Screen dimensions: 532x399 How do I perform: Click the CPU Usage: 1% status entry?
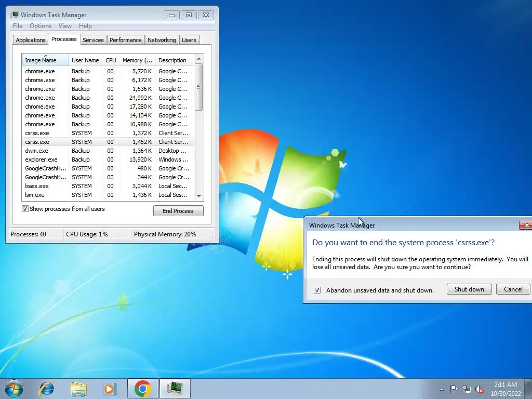[x=87, y=234]
